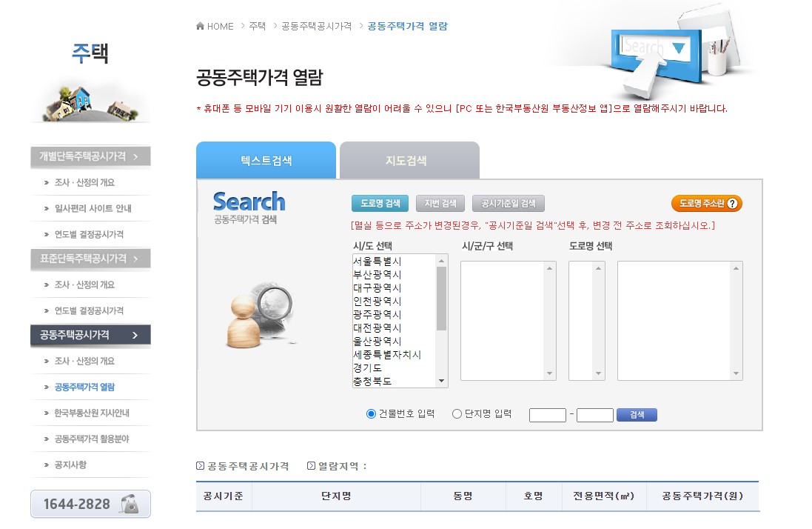Image resolution: width=812 pixels, height=529 pixels.
Task: Open the 한국부동산원 지시안내 sidebar link
Action: [92, 412]
